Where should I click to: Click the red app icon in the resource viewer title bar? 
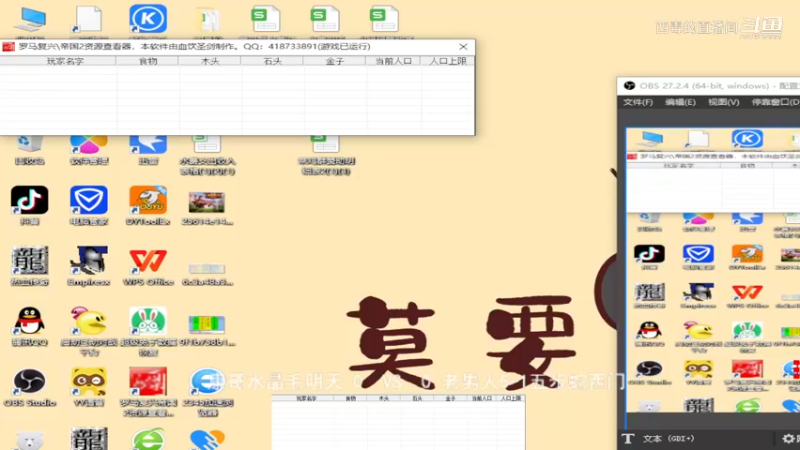click(x=8, y=47)
